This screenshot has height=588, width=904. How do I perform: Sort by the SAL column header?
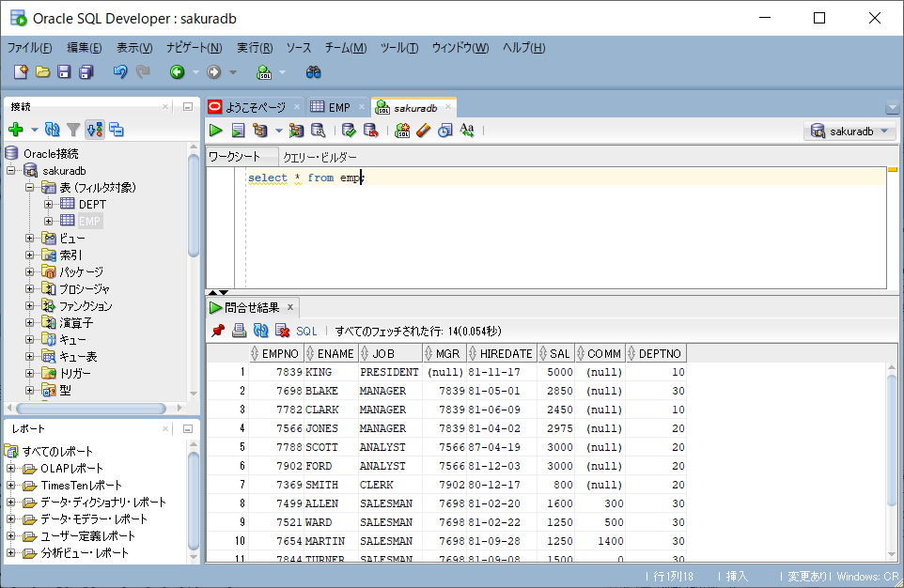tap(554, 353)
